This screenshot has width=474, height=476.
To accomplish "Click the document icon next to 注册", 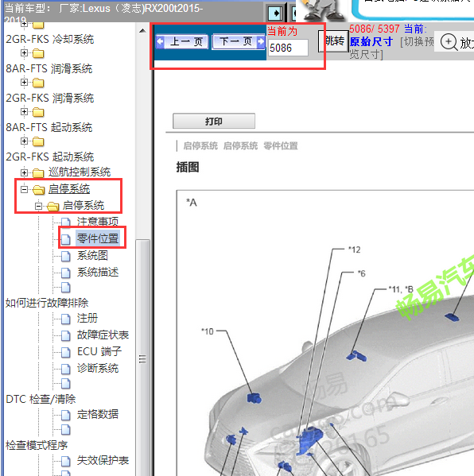I will [66, 319].
